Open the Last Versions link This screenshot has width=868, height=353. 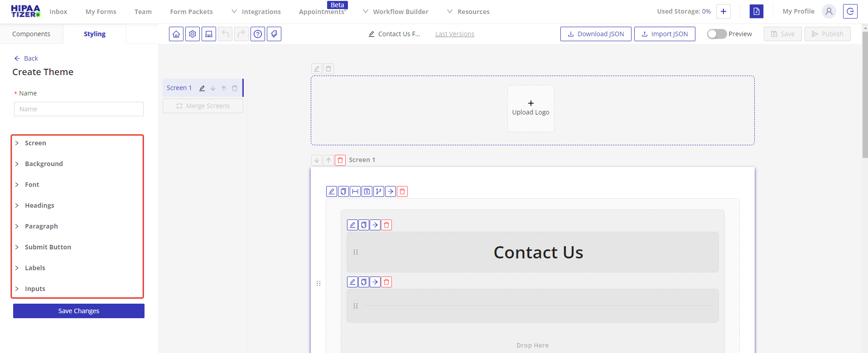coord(455,34)
